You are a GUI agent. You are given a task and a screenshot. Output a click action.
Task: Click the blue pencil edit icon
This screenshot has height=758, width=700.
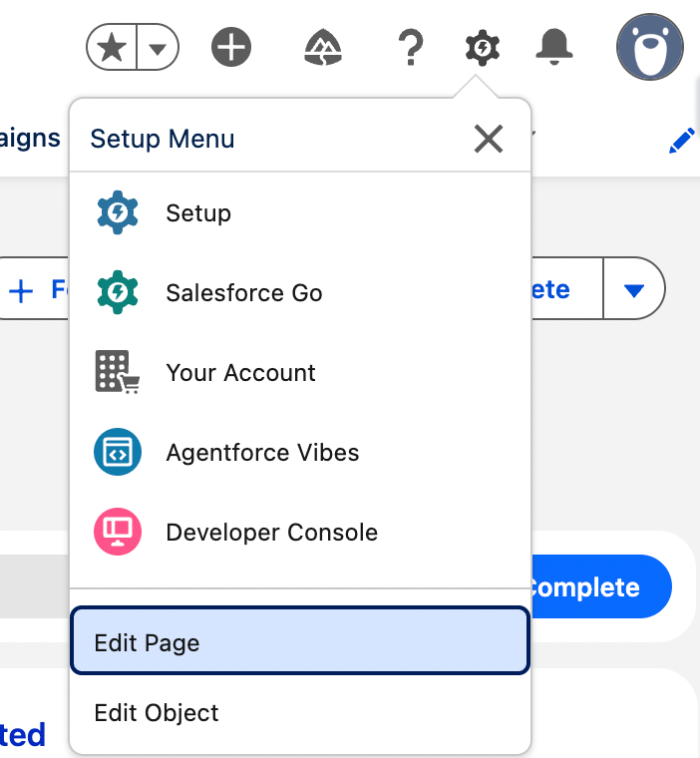[x=682, y=142]
